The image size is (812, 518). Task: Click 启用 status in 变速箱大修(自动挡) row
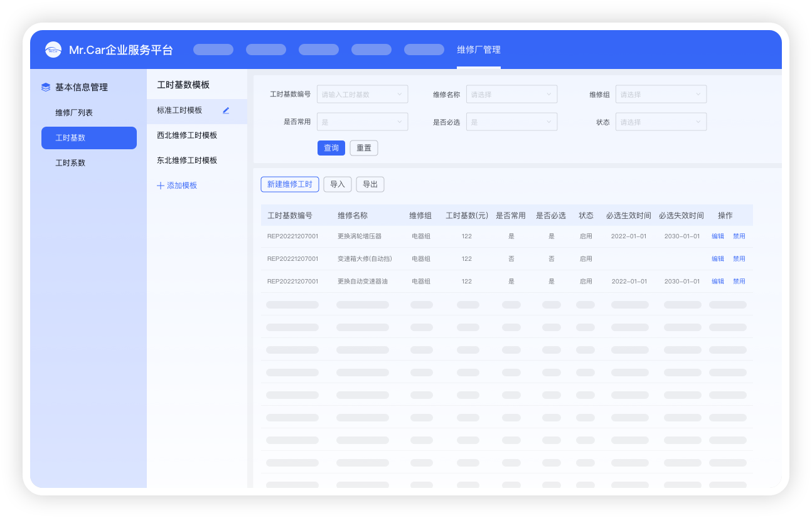[x=586, y=259]
